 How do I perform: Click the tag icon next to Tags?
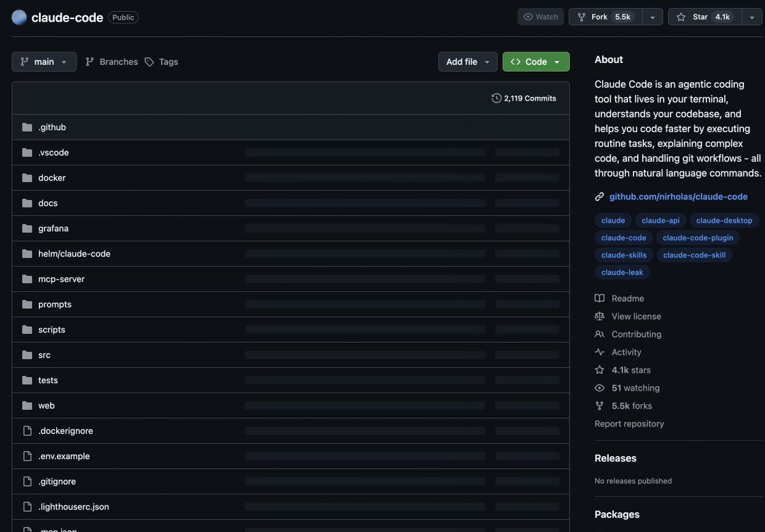pos(149,62)
